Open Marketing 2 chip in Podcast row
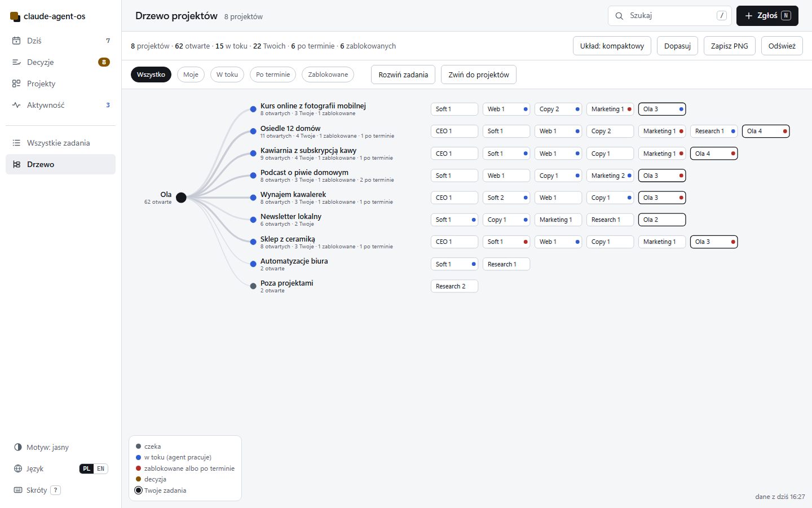812x508 pixels. pyautogui.click(x=610, y=176)
